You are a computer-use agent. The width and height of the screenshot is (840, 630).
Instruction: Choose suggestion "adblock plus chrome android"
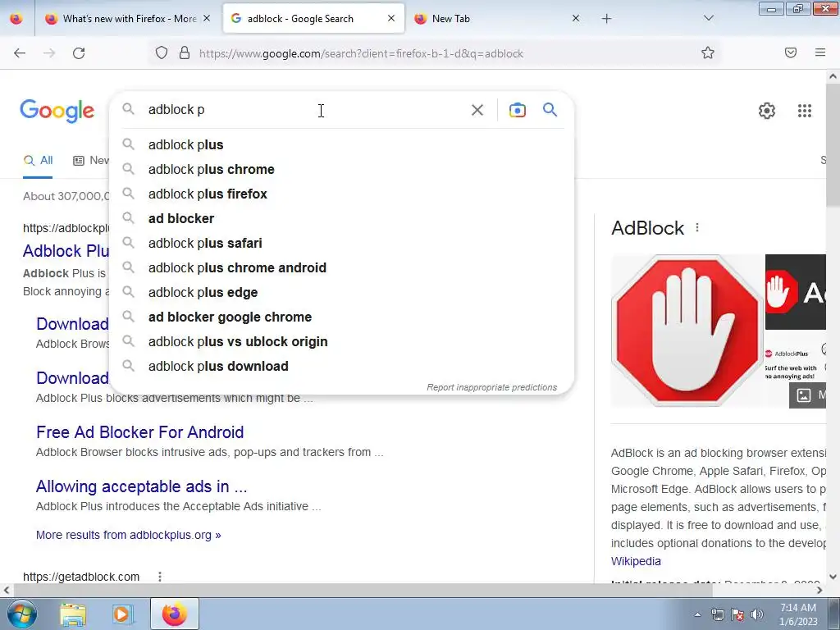click(x=341, y=268)
